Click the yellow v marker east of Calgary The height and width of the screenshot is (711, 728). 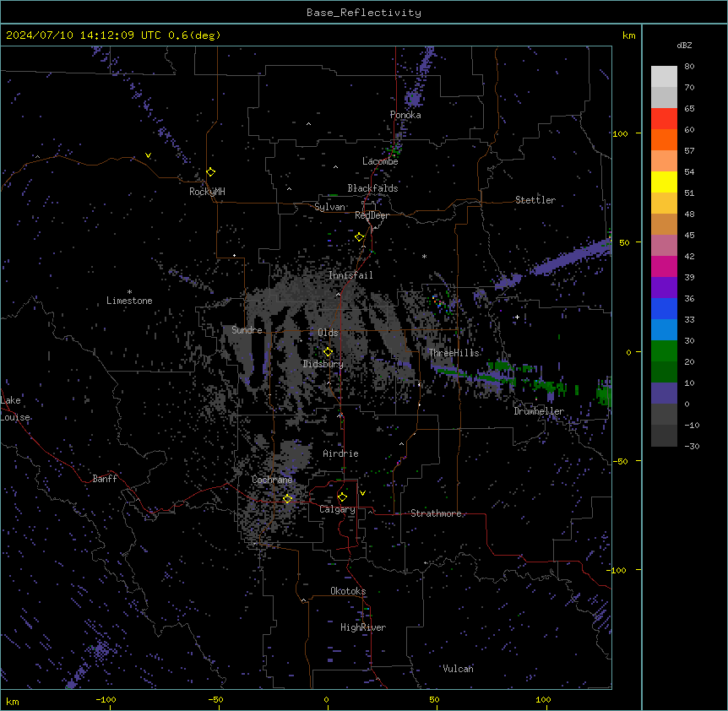point(362,493)
